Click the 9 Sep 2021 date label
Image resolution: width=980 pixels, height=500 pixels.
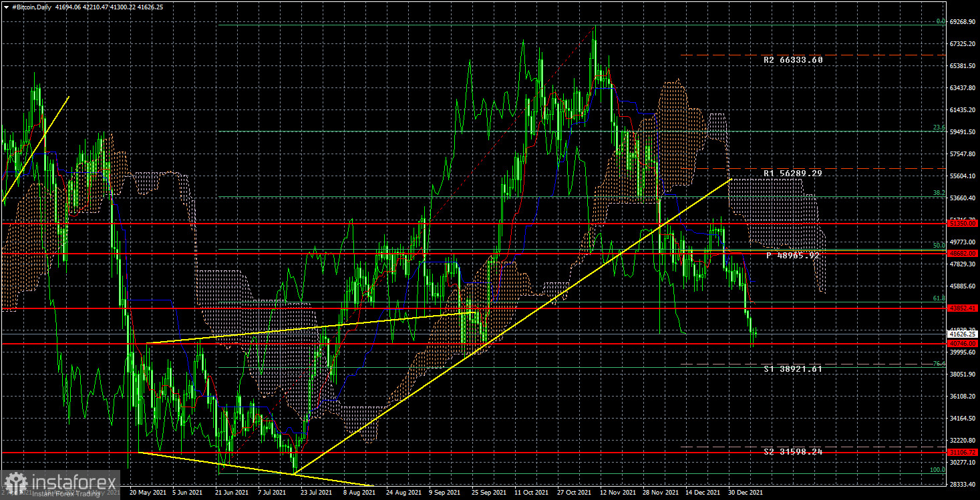(445, 492)
